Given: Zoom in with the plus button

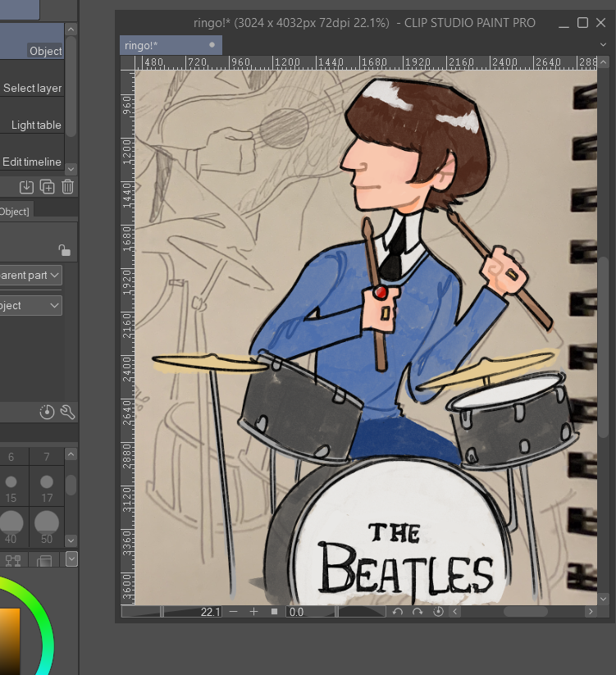Looking at the screenshot, I should click(253, 611).
